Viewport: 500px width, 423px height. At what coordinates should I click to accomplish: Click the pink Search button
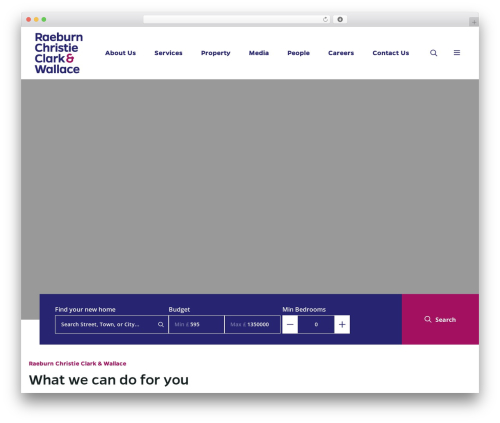(x=440, y=319)
